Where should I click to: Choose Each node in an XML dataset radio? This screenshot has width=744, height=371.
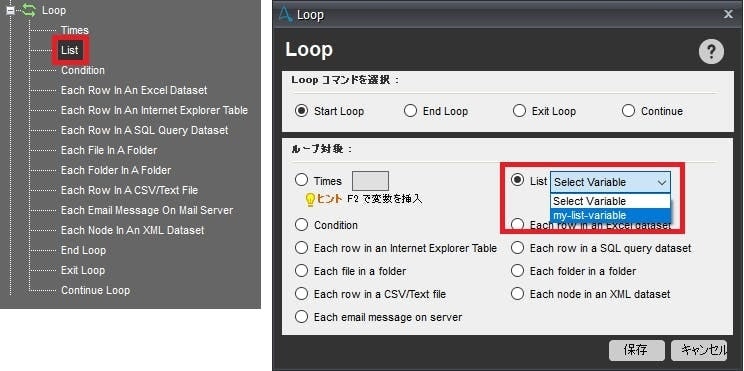click(517, 294)
